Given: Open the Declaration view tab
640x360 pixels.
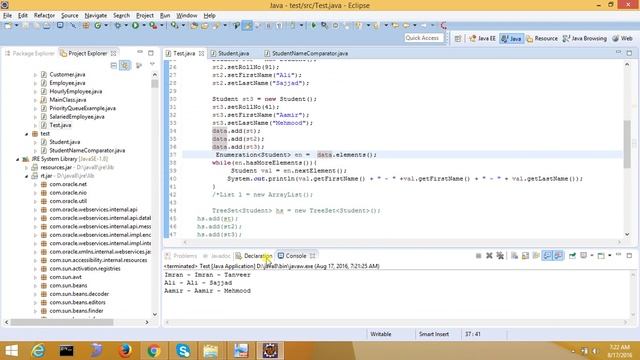Looking at the screenshot, I should click(253, 256).
